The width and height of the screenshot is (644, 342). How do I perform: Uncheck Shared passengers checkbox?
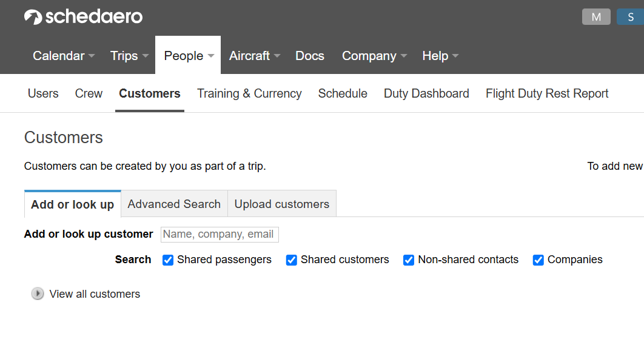[168, 260]
